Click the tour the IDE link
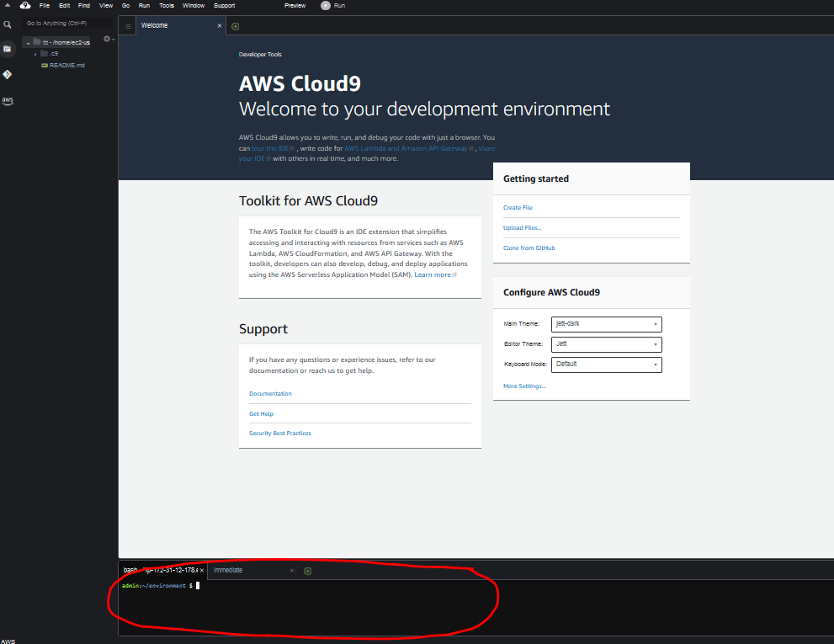Image resolution: width=834 pixels, height=644 pixels. 273,148
